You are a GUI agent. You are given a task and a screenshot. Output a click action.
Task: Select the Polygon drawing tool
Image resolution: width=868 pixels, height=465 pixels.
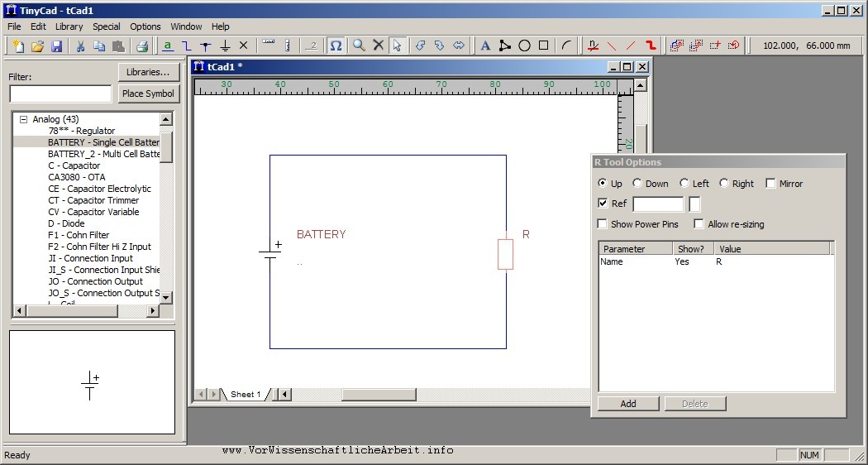pyautogui.click(x=505, y=46)
